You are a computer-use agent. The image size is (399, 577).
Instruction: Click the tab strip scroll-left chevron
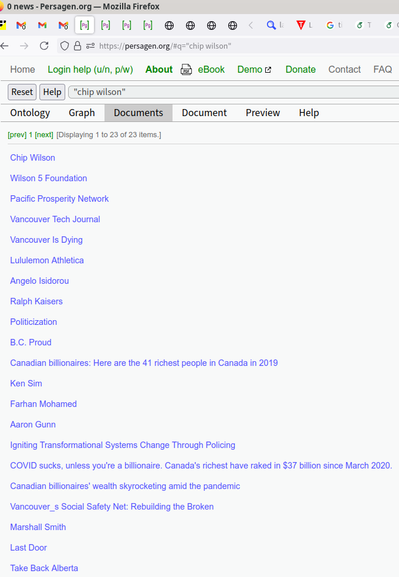(251, 25)
